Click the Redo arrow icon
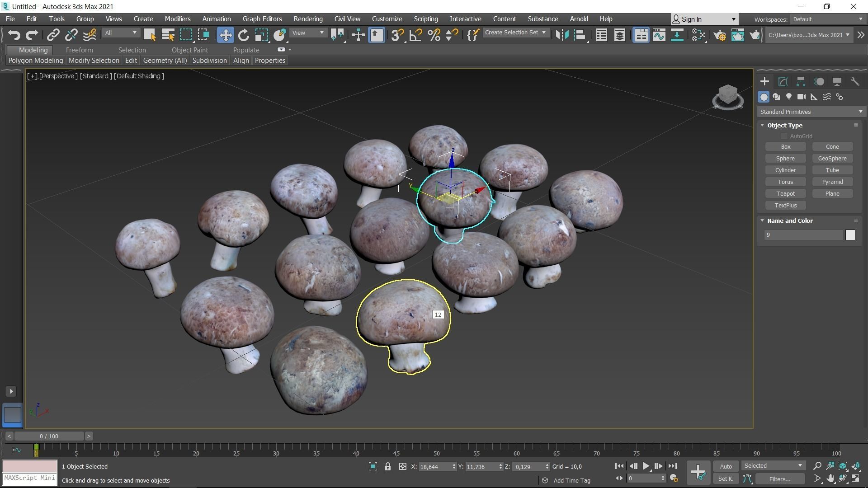The width and height of the screenshot is (868, 488). [32, 35]
